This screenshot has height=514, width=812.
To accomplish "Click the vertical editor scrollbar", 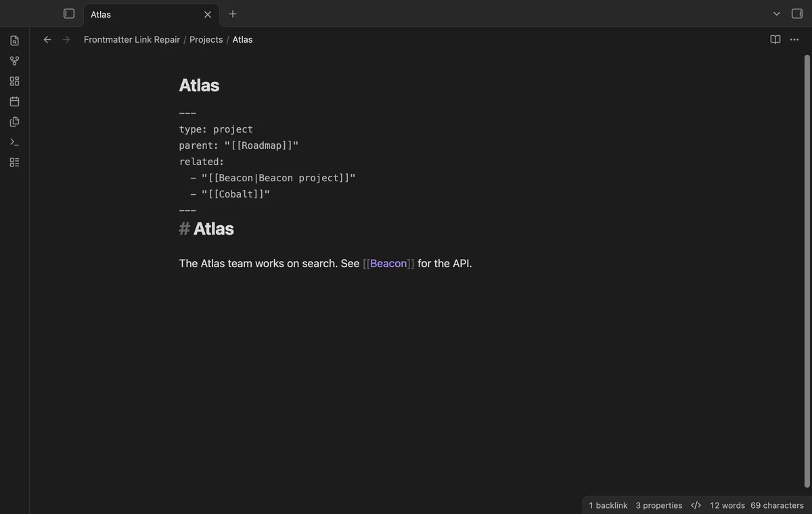I will [x=807, y=271].
